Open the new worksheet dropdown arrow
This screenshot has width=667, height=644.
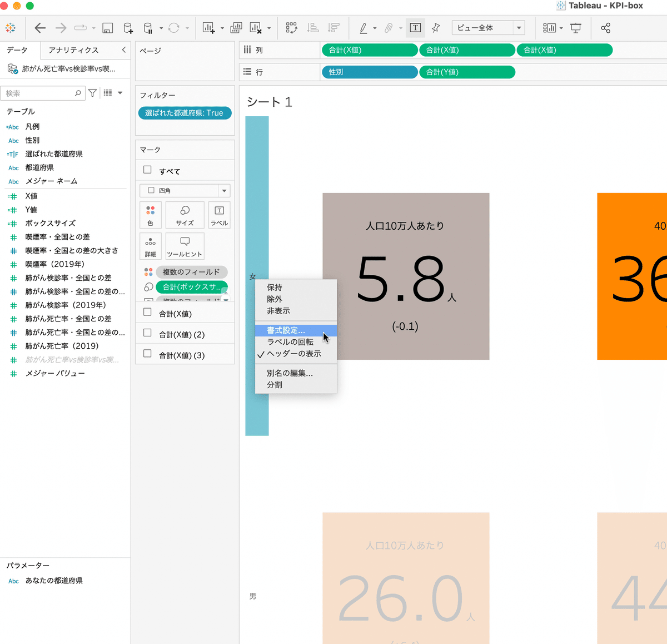coord(222,28)
